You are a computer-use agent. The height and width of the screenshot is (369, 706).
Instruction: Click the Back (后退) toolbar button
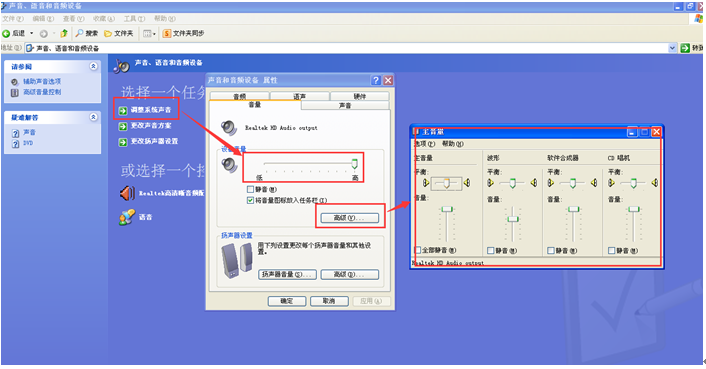coord(14,33)
